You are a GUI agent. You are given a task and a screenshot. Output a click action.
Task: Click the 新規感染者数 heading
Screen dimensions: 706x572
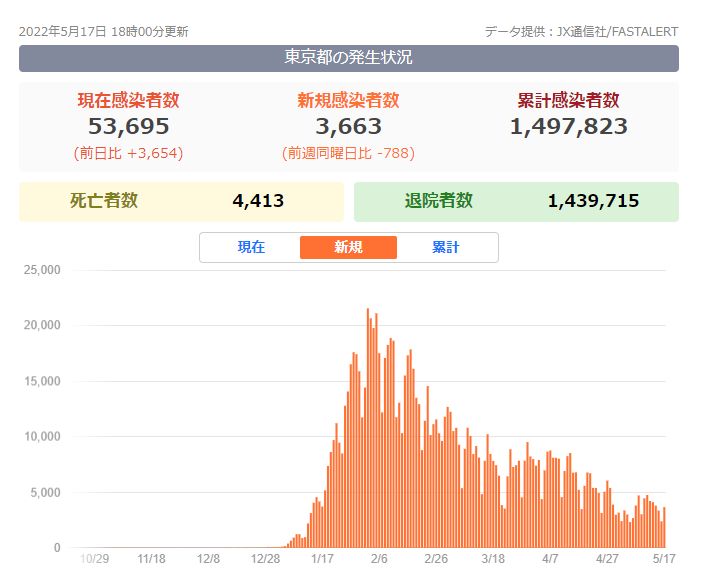(348, 100)
